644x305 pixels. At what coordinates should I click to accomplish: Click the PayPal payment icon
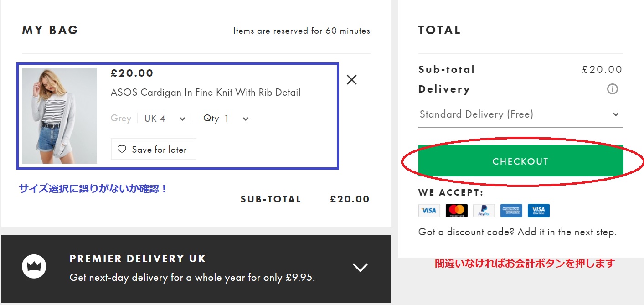[484, 210]
